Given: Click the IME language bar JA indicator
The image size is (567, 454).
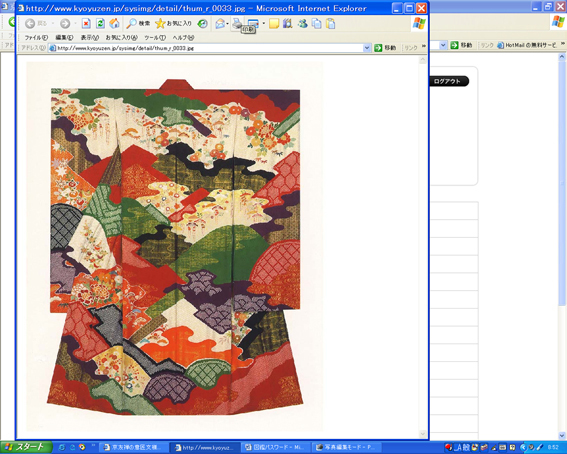Looking at the screenshot, I should pyautogui.click(x=457, y=448).
